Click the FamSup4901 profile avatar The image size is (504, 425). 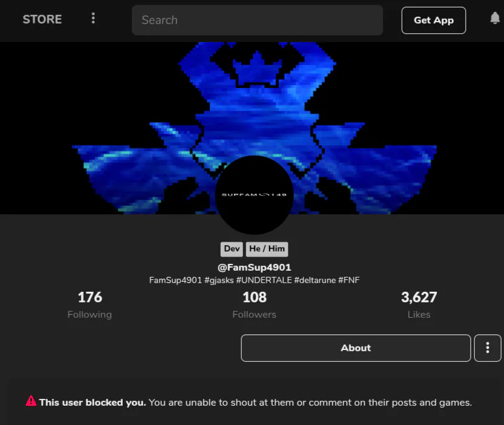point(254,195)
